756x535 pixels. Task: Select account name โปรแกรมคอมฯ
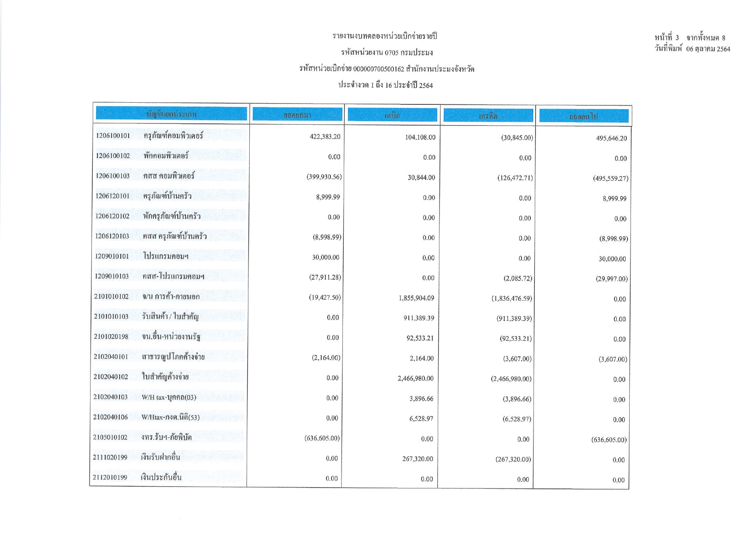166,256
